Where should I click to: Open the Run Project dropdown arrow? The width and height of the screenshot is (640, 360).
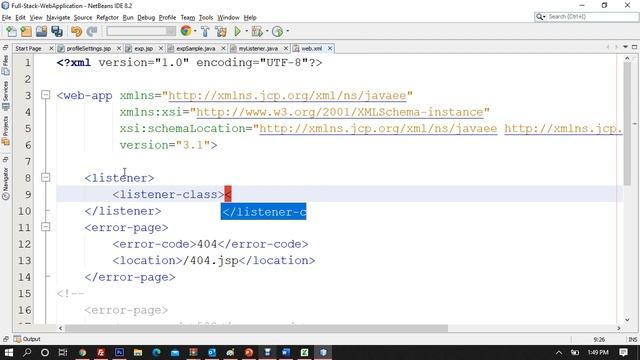point(246,31)
